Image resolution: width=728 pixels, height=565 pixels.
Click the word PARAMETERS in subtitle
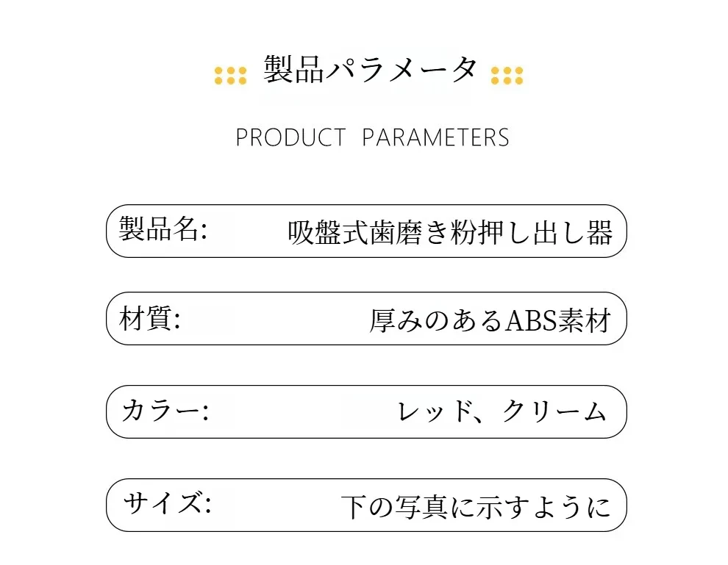coord(435,137)
